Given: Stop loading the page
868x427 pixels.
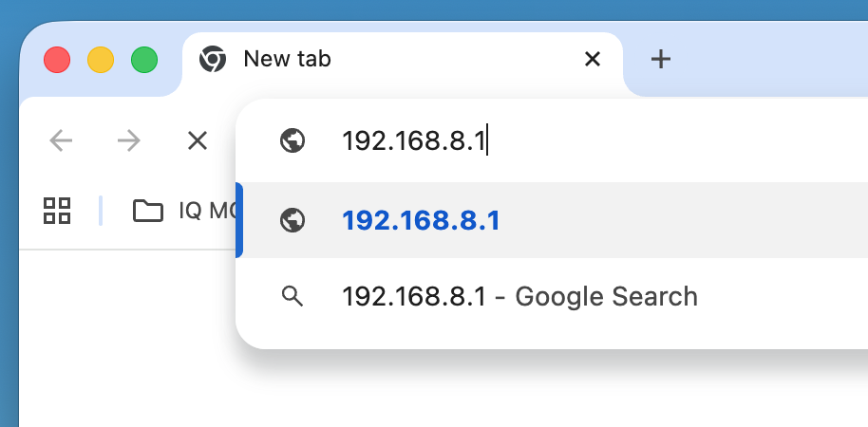Looking at the screenshot, I should click(x=197, y=141).
